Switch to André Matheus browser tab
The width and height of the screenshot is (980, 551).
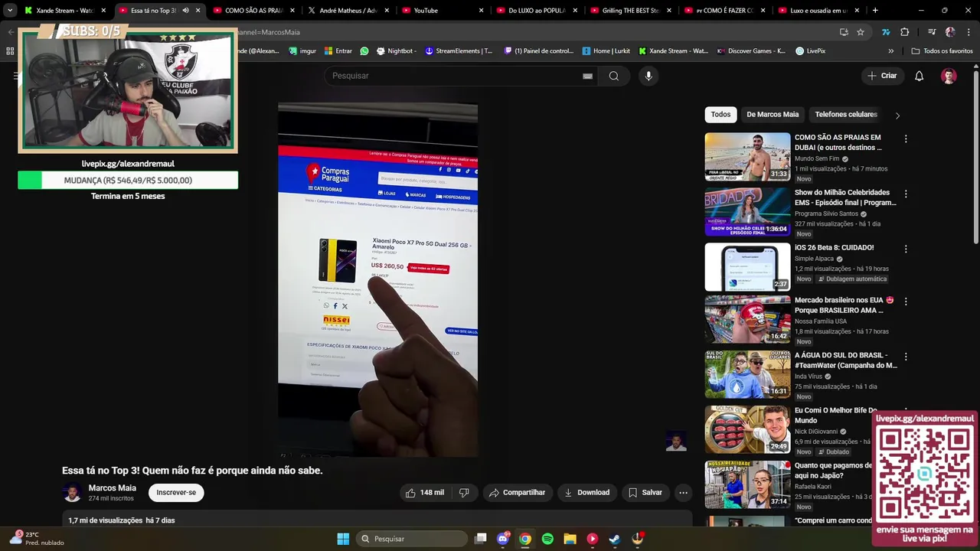tap(349, 11)
